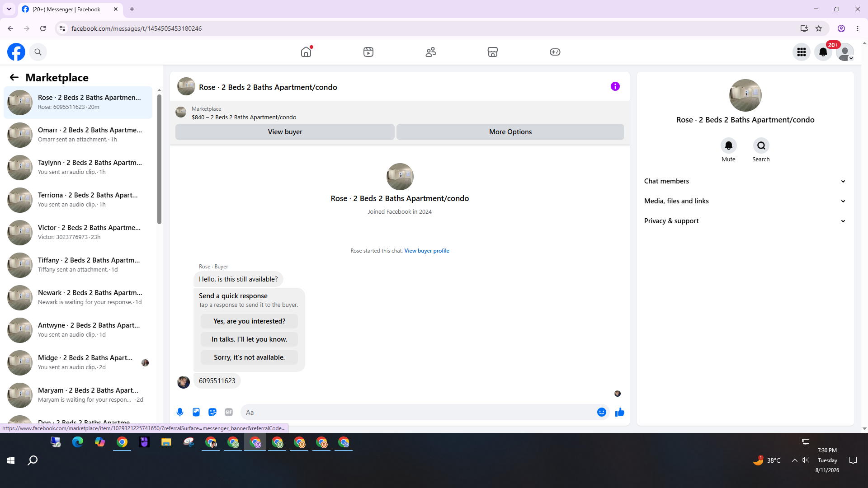Reload the page
The image size is (868, 488).
43,28
